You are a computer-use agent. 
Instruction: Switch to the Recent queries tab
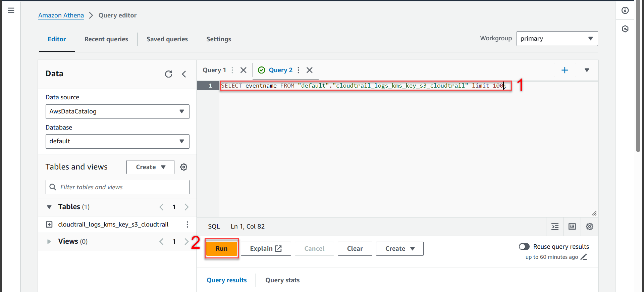(x=106, y=39)
